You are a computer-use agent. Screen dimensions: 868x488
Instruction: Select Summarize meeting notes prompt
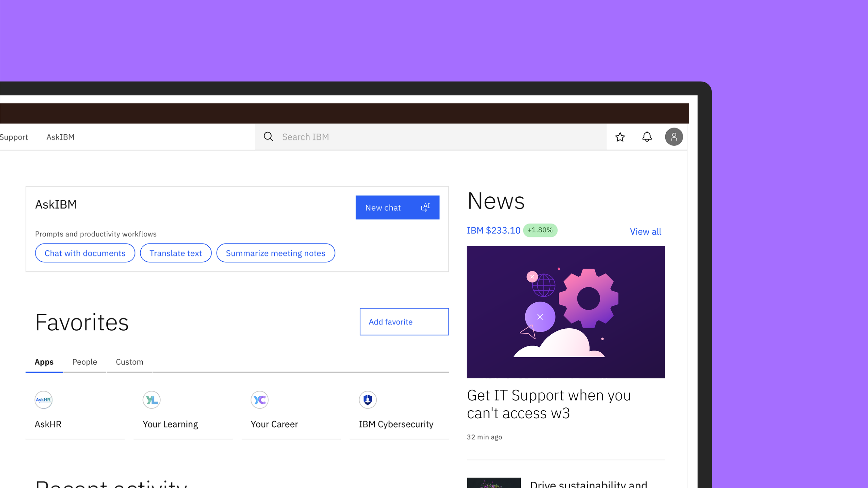[275, 253]
